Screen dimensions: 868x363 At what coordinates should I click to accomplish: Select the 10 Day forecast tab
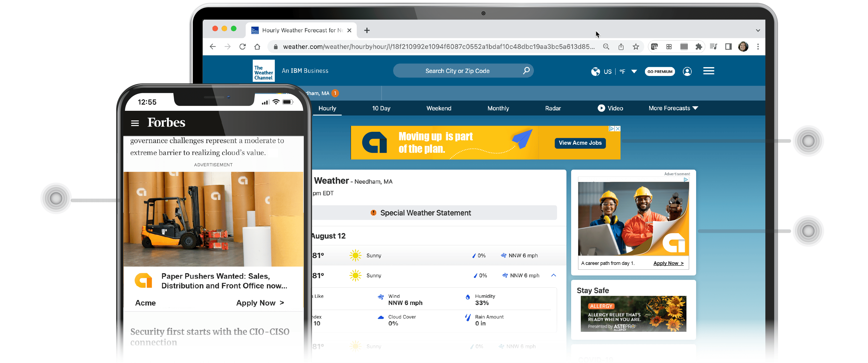tap(381, 108)
